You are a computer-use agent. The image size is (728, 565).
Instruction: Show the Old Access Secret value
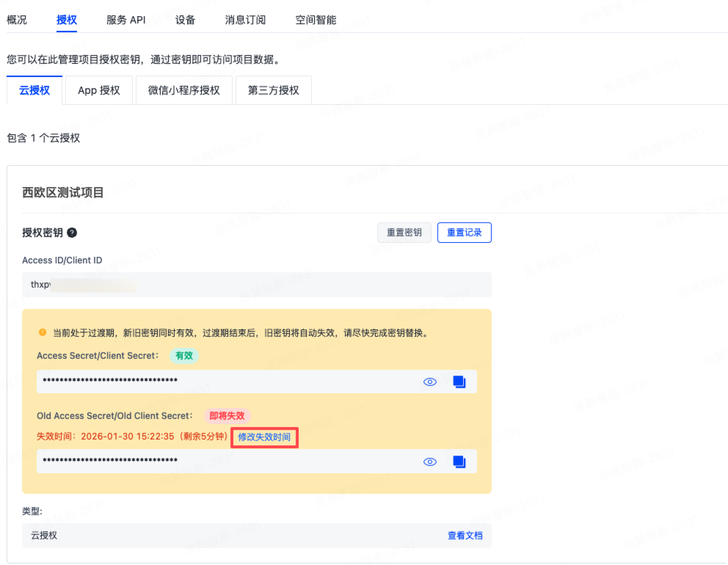(430, 462)
